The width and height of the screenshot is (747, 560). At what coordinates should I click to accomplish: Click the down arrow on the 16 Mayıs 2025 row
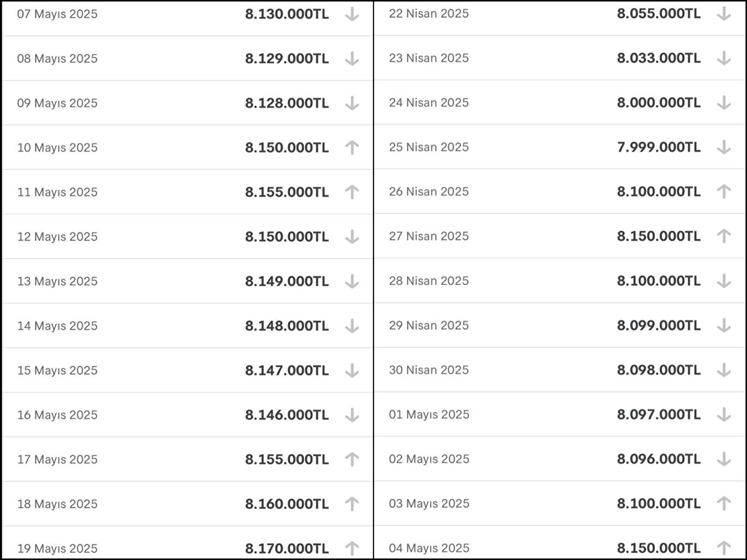(352, 415)
